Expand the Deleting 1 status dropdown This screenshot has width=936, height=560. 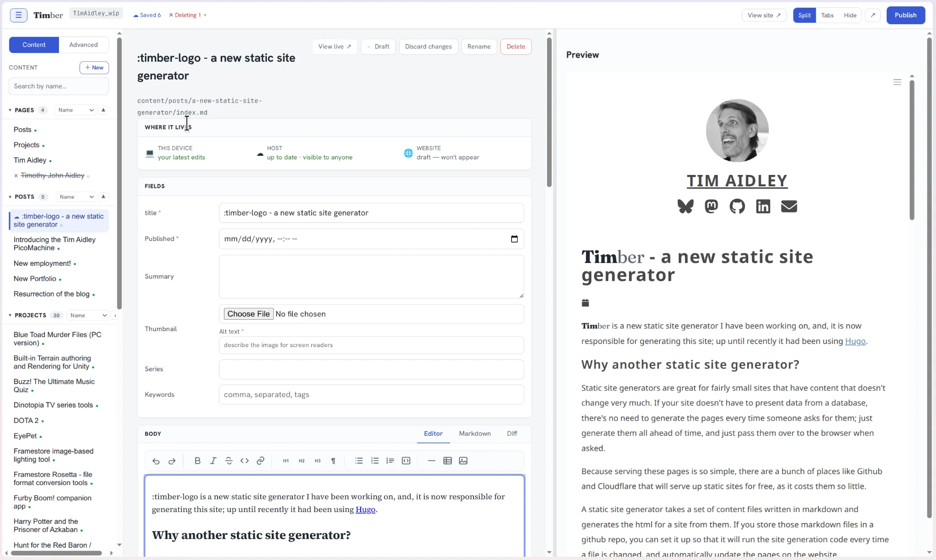[x=188, y=15]
